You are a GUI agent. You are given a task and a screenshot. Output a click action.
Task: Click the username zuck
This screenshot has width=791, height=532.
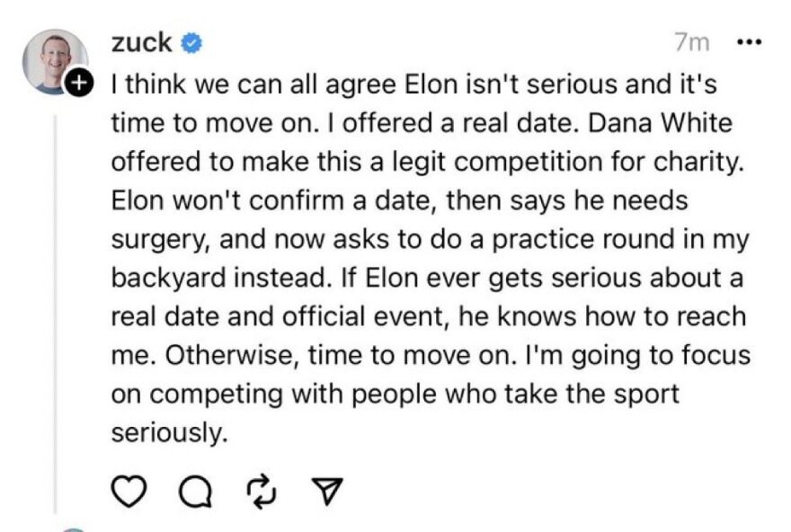click(141, 41)
